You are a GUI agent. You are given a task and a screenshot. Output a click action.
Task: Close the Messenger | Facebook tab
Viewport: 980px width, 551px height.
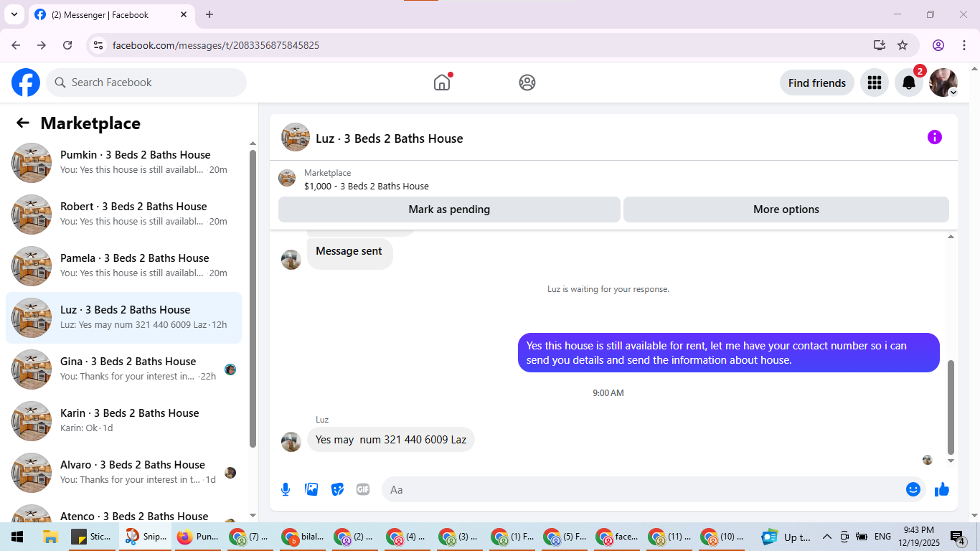(x=184, y=14)
